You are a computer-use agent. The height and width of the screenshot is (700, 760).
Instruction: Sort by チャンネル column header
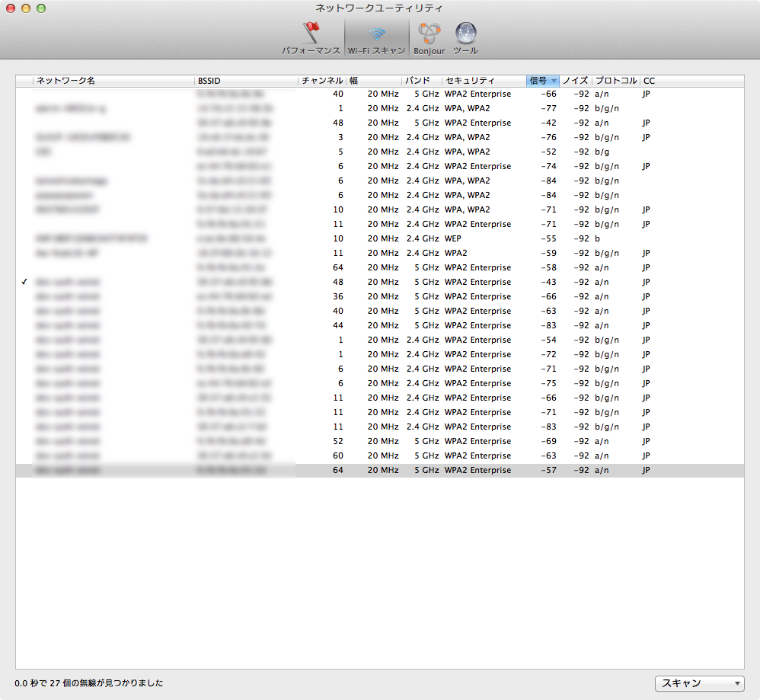[x=322, y=81]
